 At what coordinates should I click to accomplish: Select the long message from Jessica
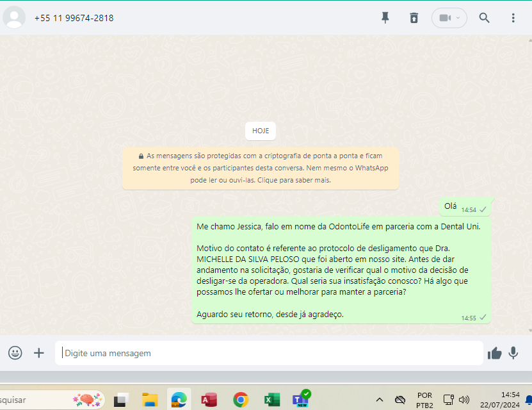click(341, 270)
